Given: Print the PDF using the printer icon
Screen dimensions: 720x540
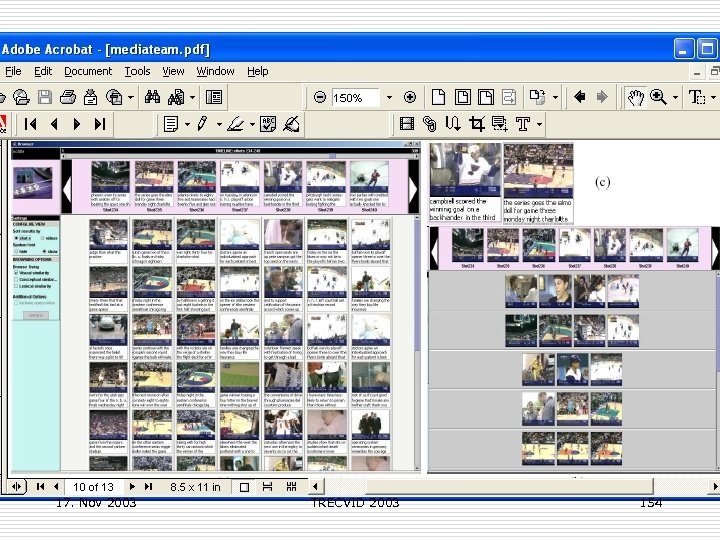Looking at the screenshot, I should (x=68, y=97).
